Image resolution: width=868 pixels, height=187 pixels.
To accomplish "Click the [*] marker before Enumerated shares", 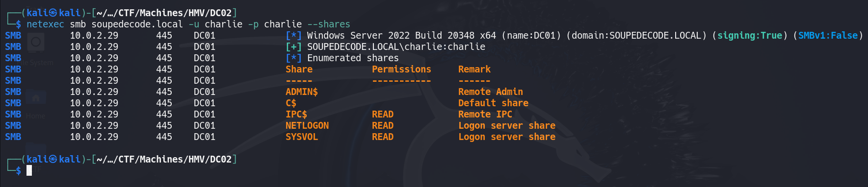I will (293, 58).
